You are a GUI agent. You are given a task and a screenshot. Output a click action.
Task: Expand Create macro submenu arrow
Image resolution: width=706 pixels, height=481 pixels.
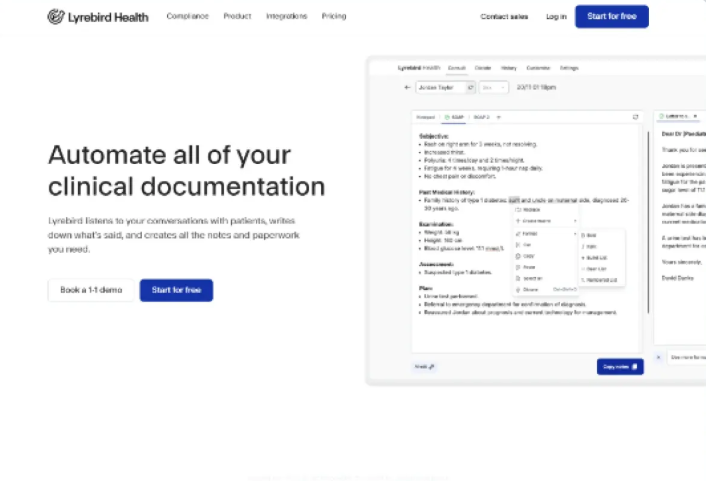[x=575, y=221]
